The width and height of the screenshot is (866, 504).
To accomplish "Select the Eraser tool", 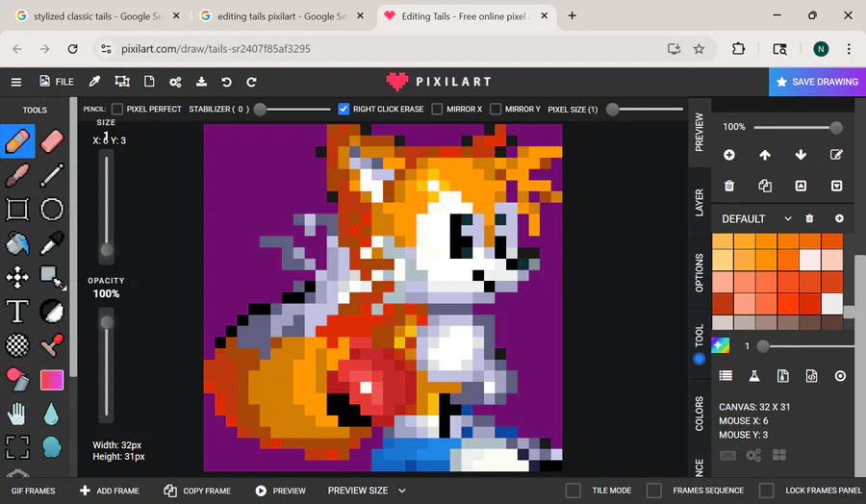I will (52, 141).
